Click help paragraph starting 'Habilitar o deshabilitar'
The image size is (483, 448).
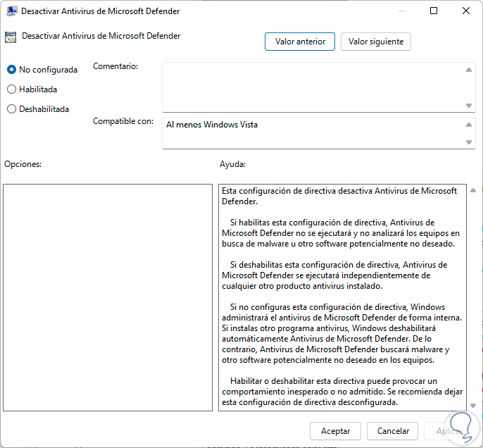[342, 392]
